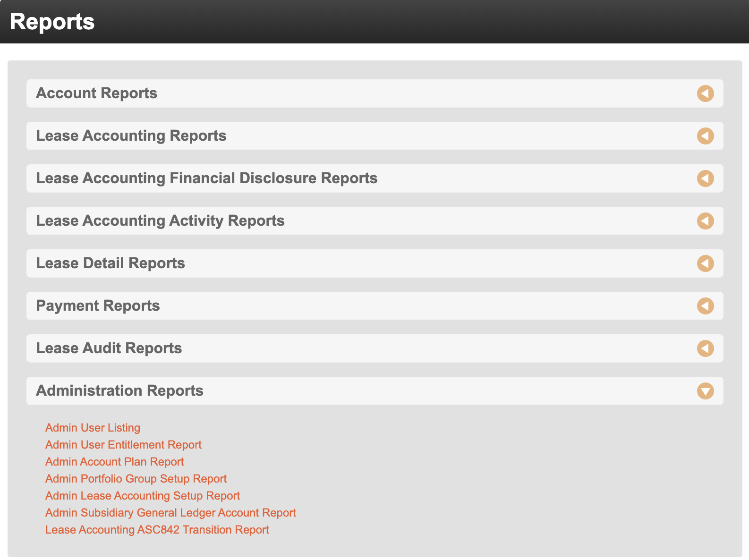
Task: Click the arrow icon beside Lease Accounting Financial Disclosure Reports
Action: coord(705,178)
